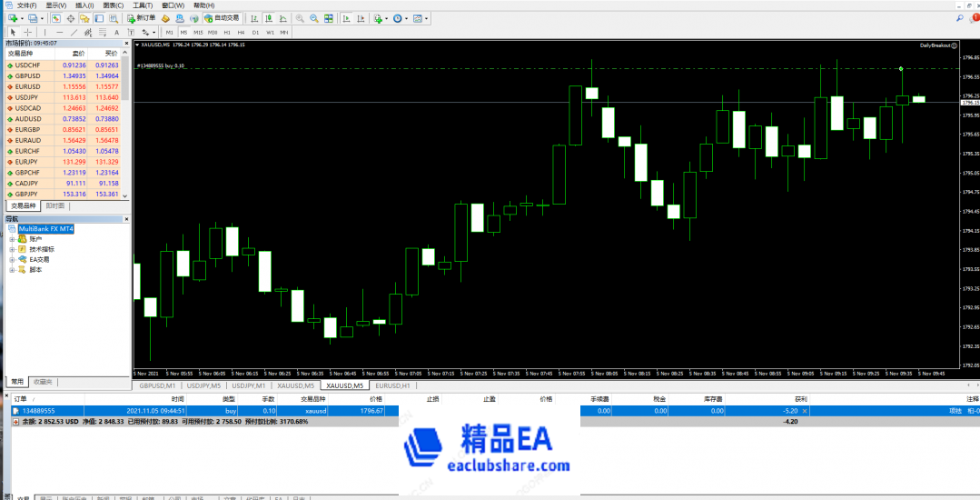Toggle the Market Watch window icon
Image resolution: width=980 pixels, height=500 pixels.
[56, 18]
